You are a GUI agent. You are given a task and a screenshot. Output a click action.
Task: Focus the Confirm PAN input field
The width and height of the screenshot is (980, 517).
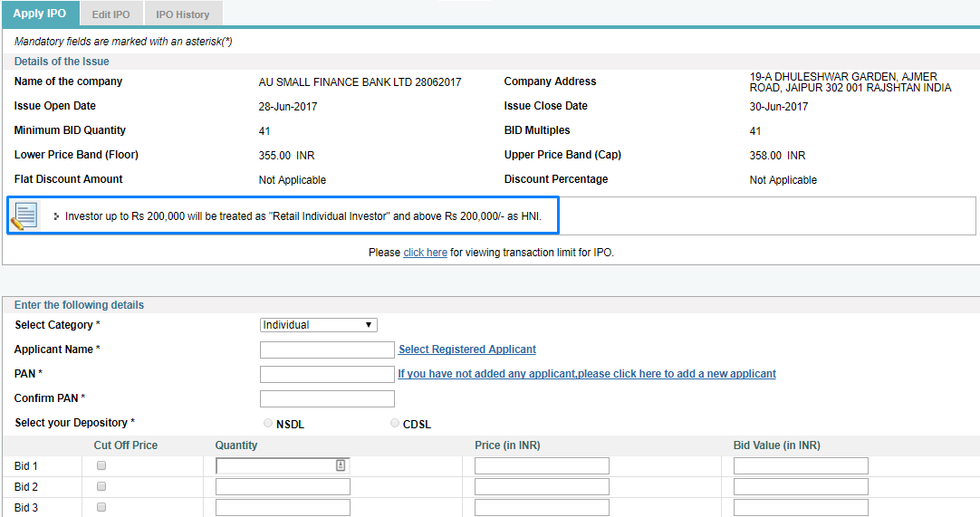pos(327,398)
